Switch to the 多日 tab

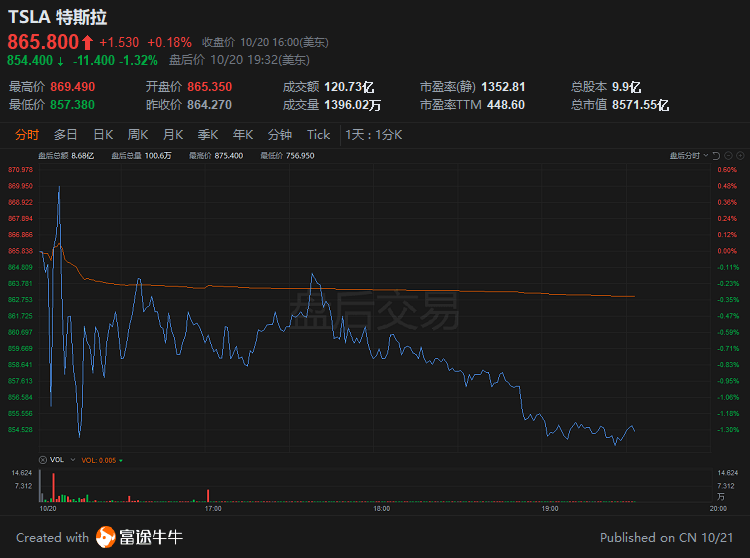click(66, 135)
